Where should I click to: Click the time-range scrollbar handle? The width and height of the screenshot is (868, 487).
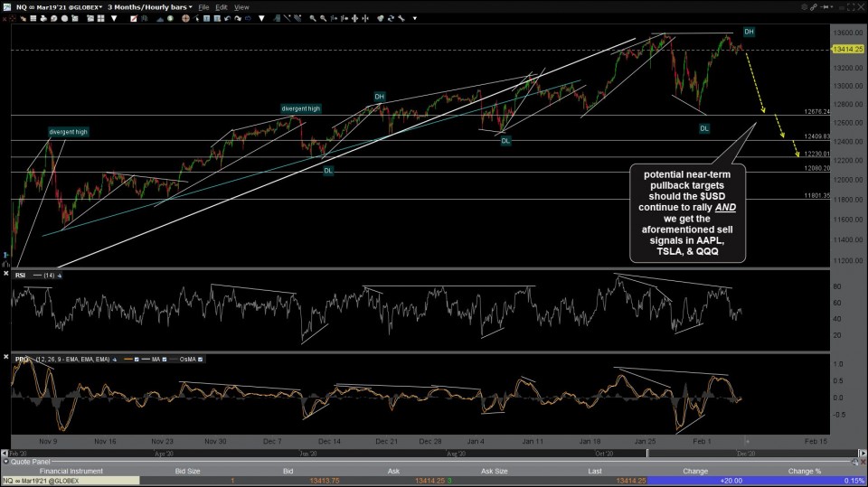(x=647, y=454)
